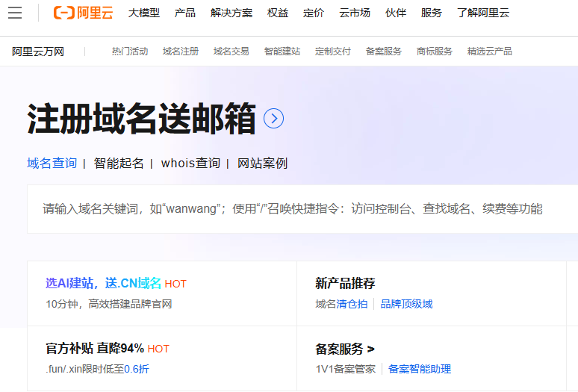This screenshot has height=392, width=578.
Task: Open the 解决方案 menu
Action: pyautogui.click(x=231, y=13)
